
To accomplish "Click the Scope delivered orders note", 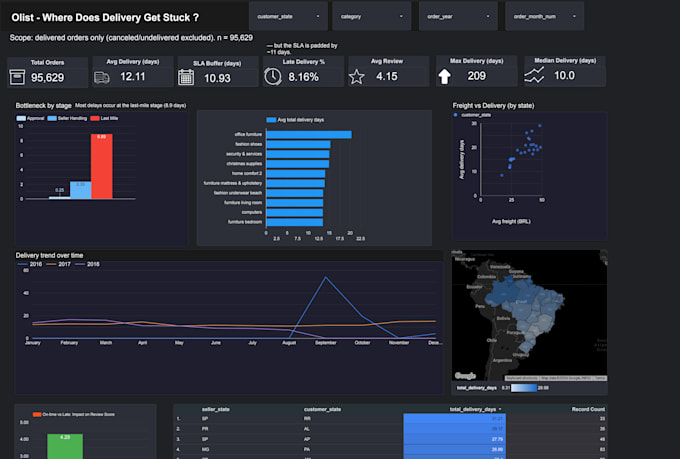I will 131,38.
